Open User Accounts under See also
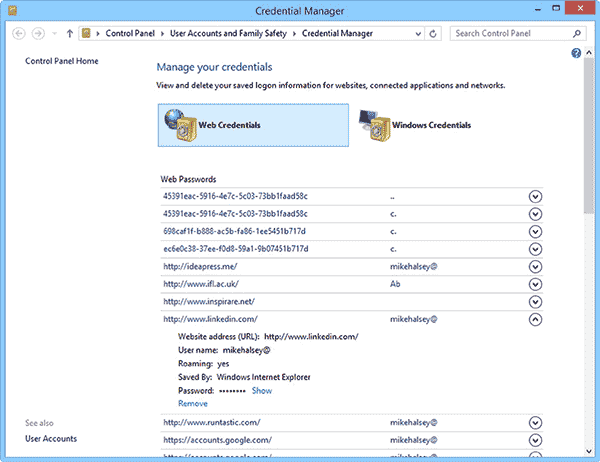This screenshot has height=462, width=600. (51, 438)
